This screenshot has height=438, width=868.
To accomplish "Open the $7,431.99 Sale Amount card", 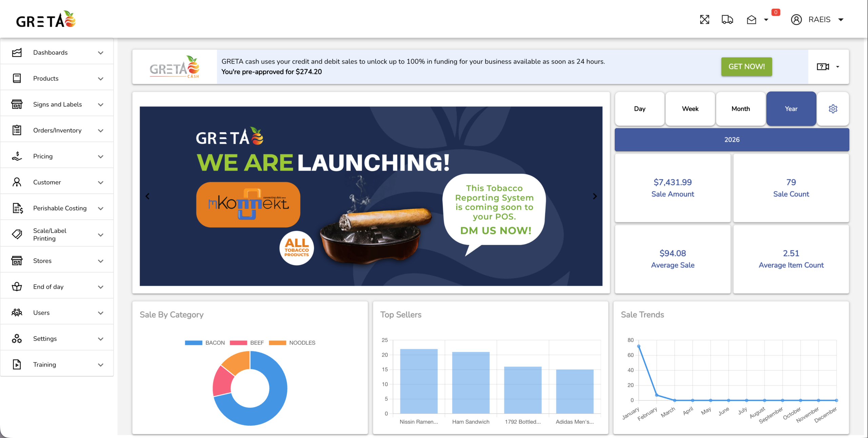I will [x=673, y=188].
